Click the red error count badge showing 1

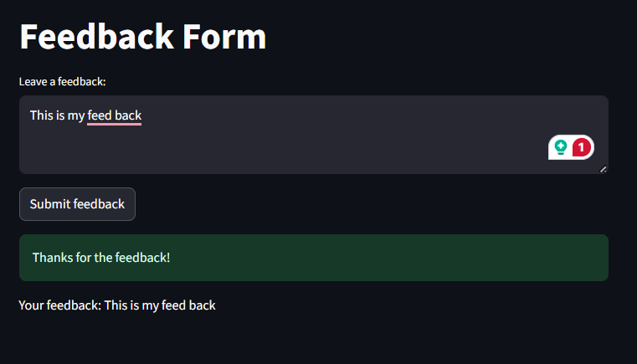[582, 147]
